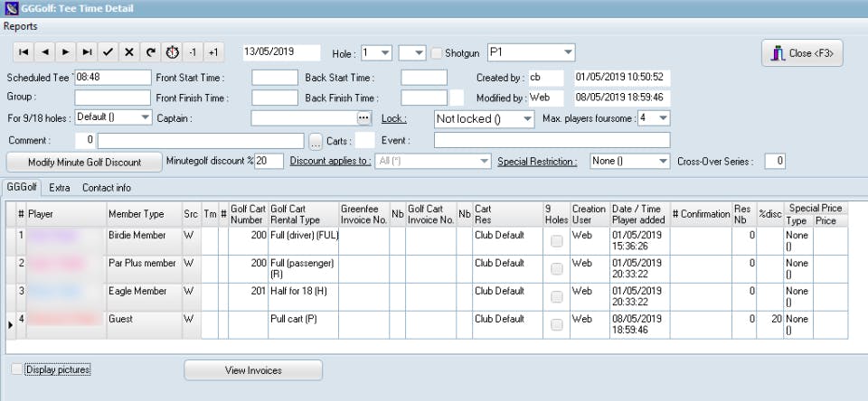The image size is (868, 401).
Task: Open the comment ellipsis button
Action: click(x=315, y=141)
